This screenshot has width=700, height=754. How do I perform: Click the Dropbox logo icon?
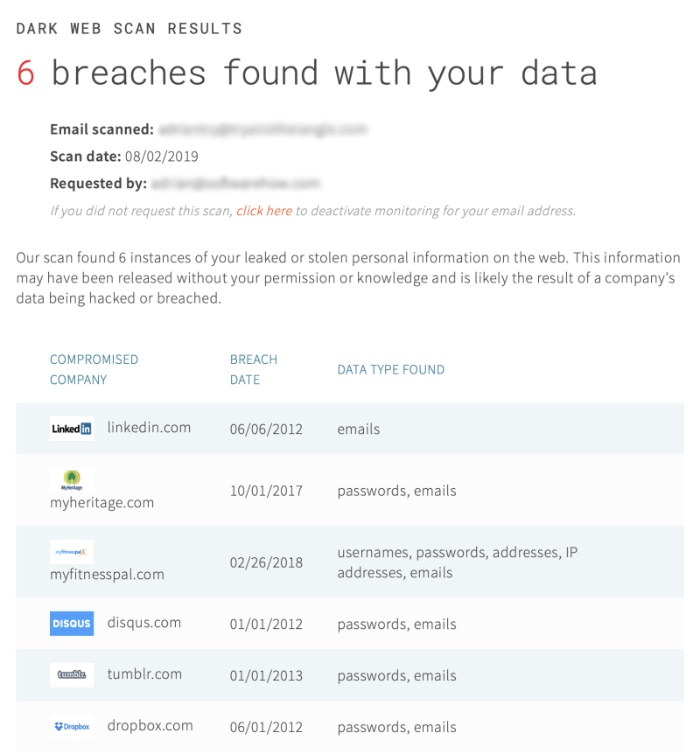(72, 726)
